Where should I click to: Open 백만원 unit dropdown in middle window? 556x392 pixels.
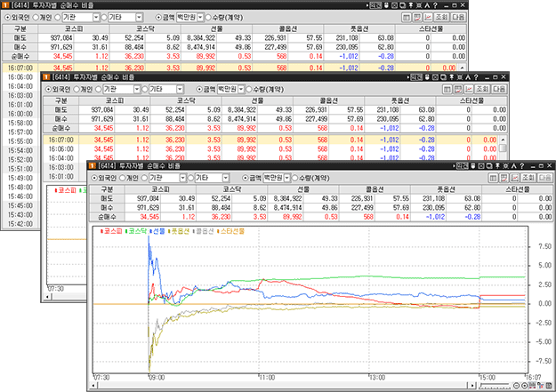tap(241, 89)
